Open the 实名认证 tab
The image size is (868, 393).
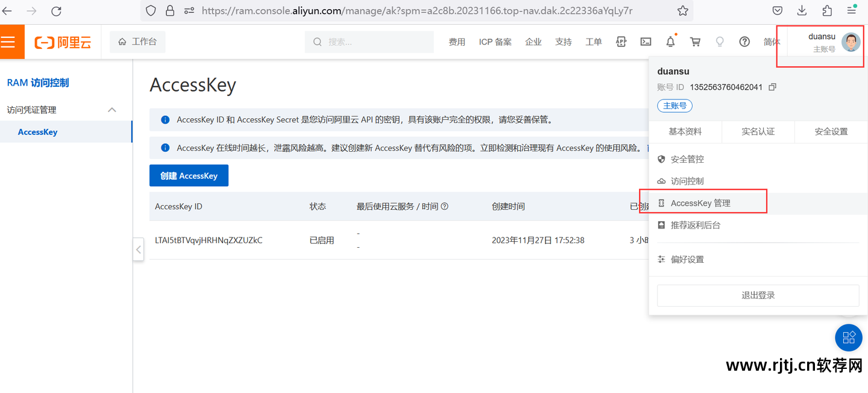pyautogui.click(x=758, y=131)
